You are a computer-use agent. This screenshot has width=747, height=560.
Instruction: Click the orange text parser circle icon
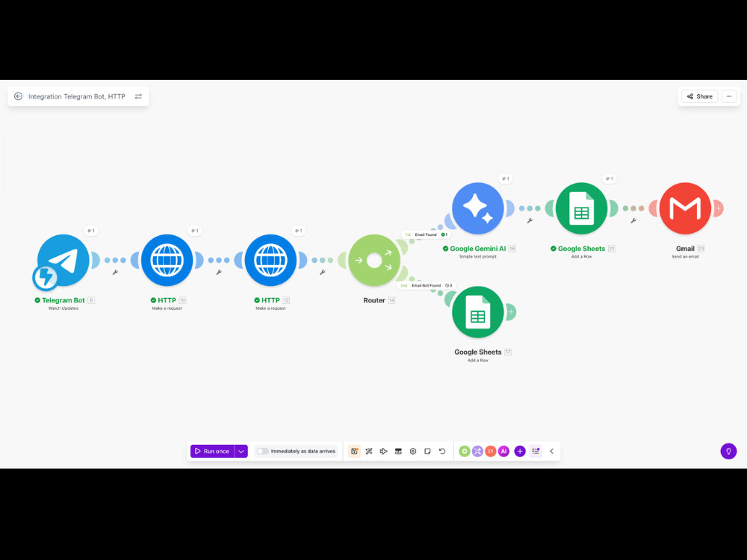point(491,451)
